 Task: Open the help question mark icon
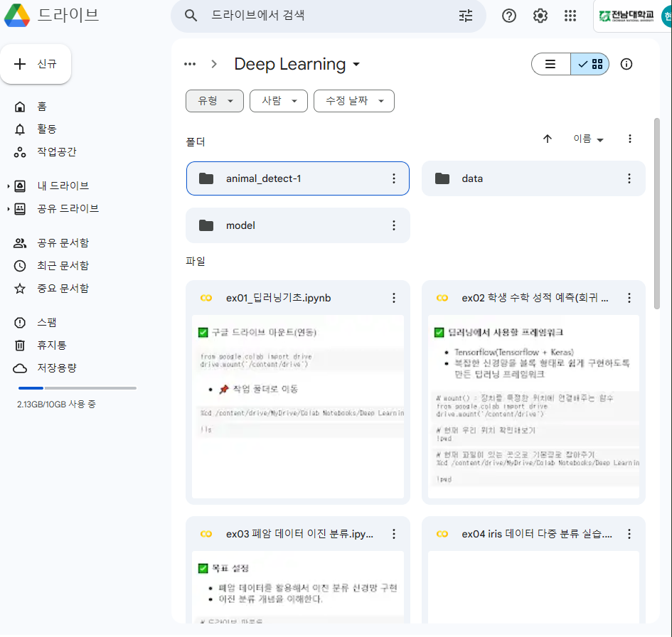(x=508, y=16)
